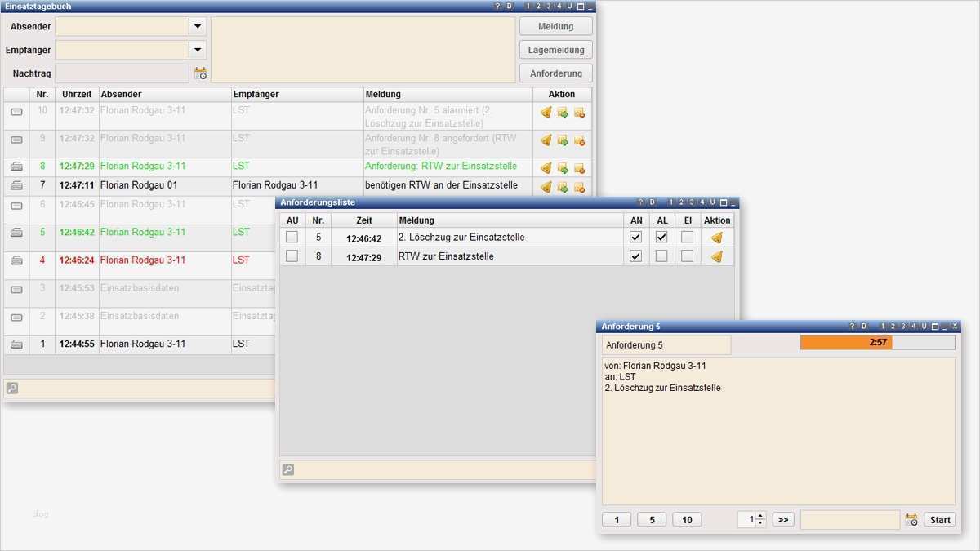This screenshot has width=980, height=551.
Task: Click the red-marked action icon in row 9
Action: tap(579, 140)
